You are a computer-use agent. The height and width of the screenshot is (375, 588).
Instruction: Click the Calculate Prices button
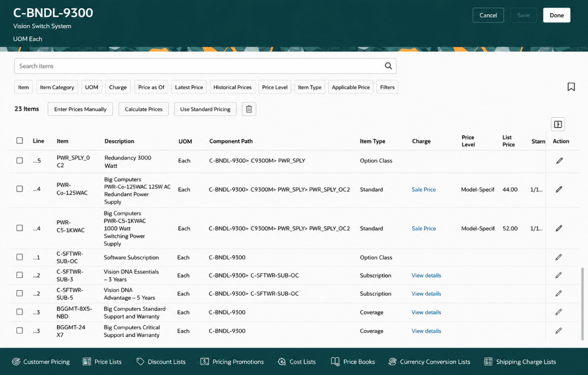tap(143, 109)
